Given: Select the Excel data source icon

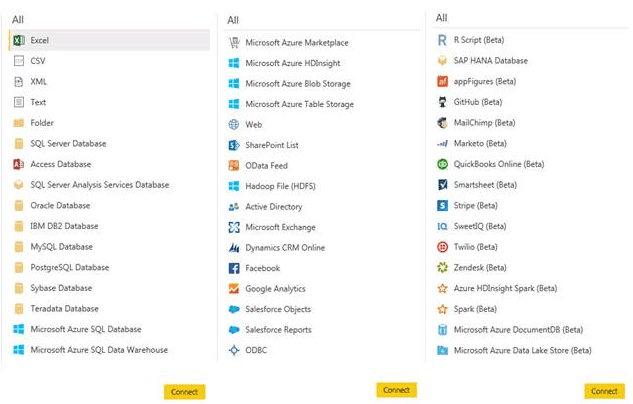Looking at the screenshot, I should (x=19, y=40).
